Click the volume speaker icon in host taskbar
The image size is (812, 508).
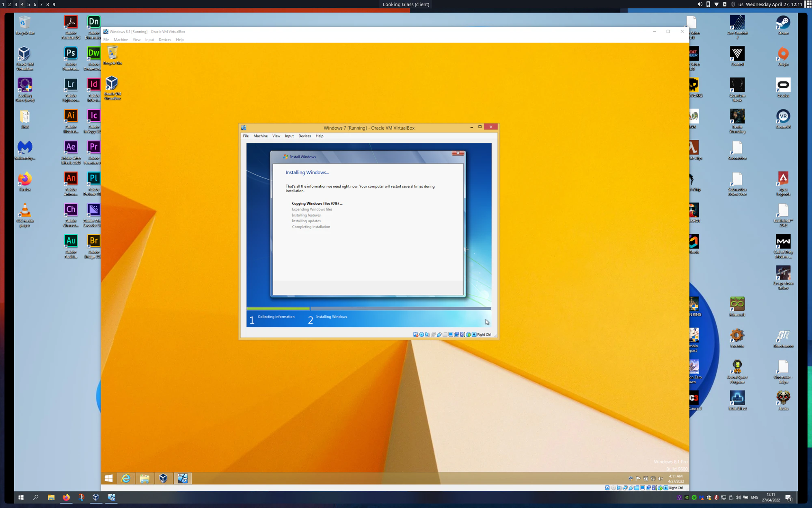click(x=738, y=497)
